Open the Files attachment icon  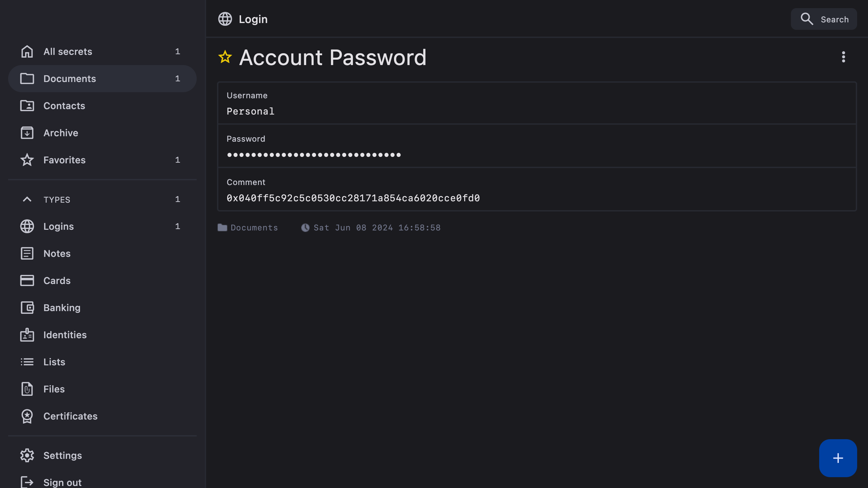(27, 389)
